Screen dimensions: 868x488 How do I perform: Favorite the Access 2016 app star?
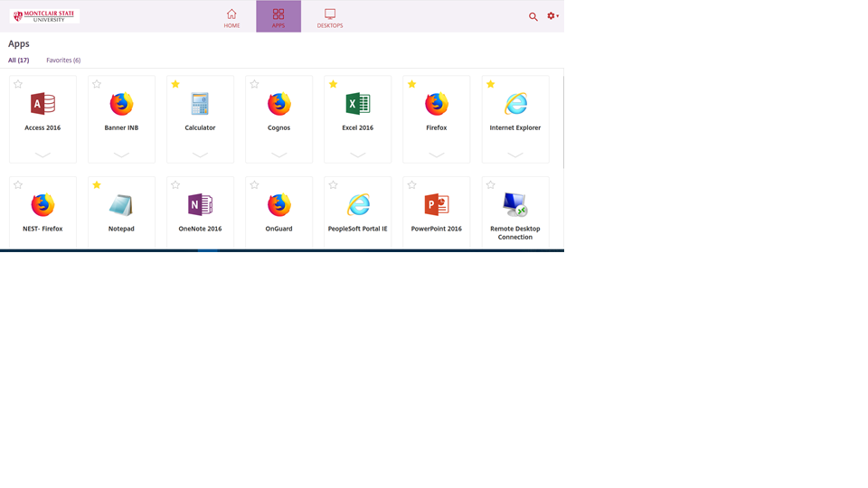(x=18, y=84)
